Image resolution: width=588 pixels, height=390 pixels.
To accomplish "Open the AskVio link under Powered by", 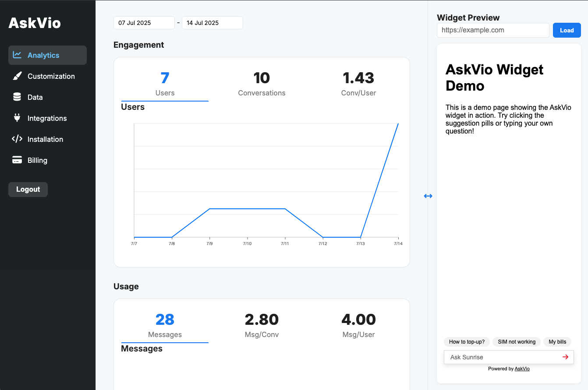I will point(522,369).
